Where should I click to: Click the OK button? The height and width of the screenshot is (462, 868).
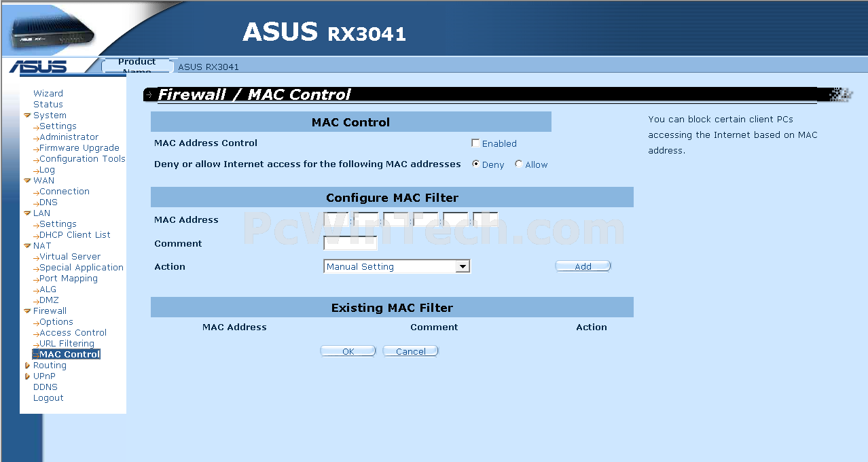(348, 351)
